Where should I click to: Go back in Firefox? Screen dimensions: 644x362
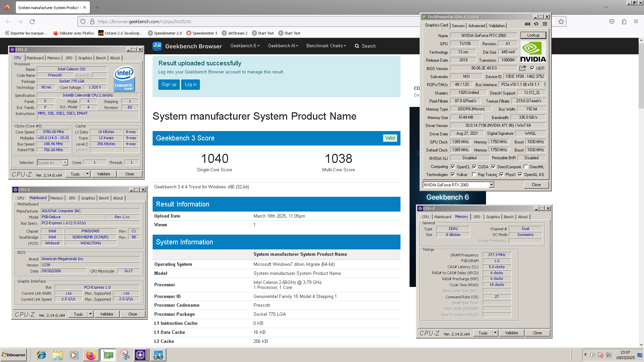tap(8, 21)
